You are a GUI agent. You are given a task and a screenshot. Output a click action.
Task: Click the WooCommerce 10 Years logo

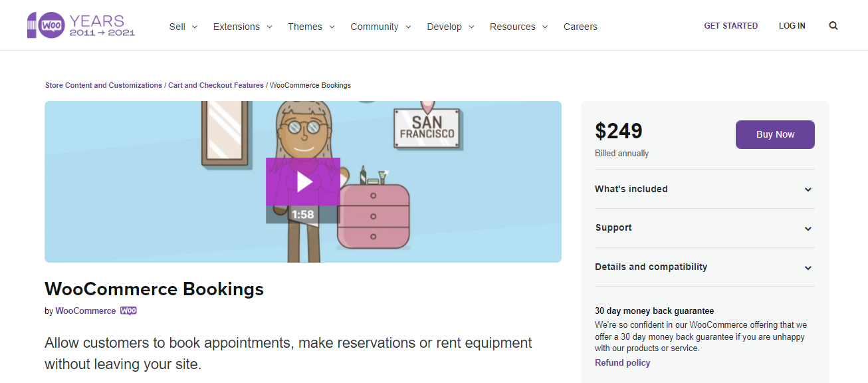point(81,25)
